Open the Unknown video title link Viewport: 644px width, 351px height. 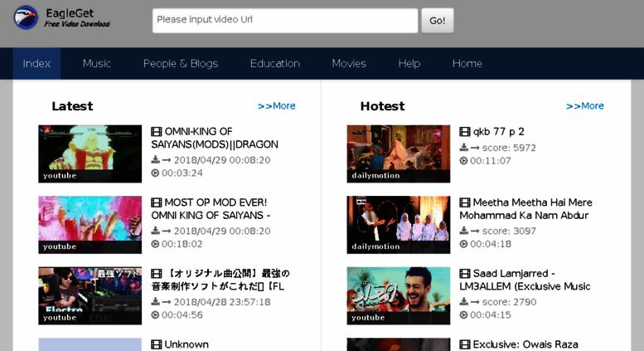[186, 344]
